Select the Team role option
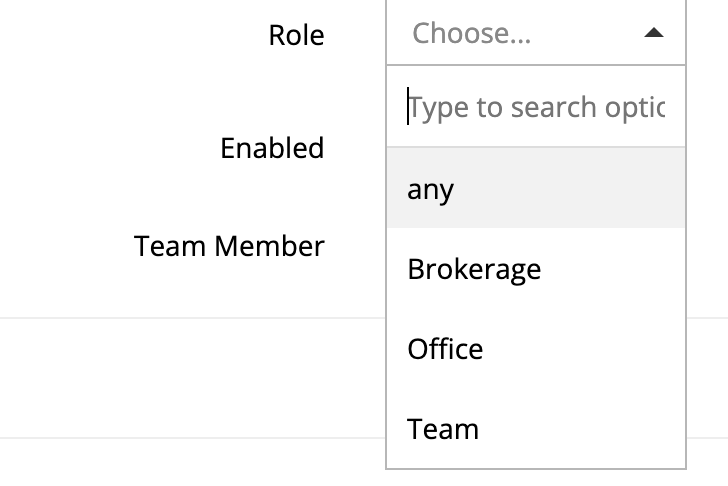The image size is (728, 486). [443, 429]
